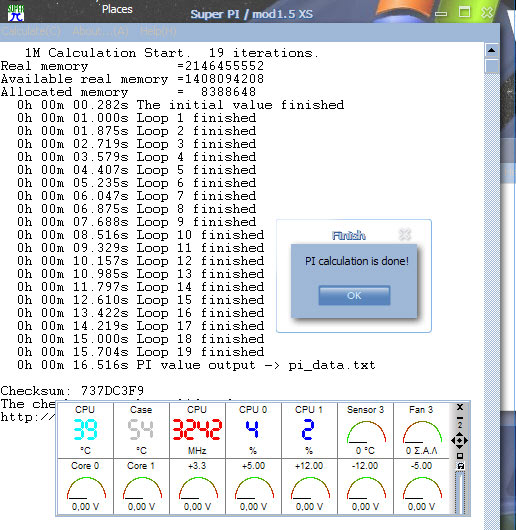Close the sensor monitor panel with its X icon

coord(460,407)
